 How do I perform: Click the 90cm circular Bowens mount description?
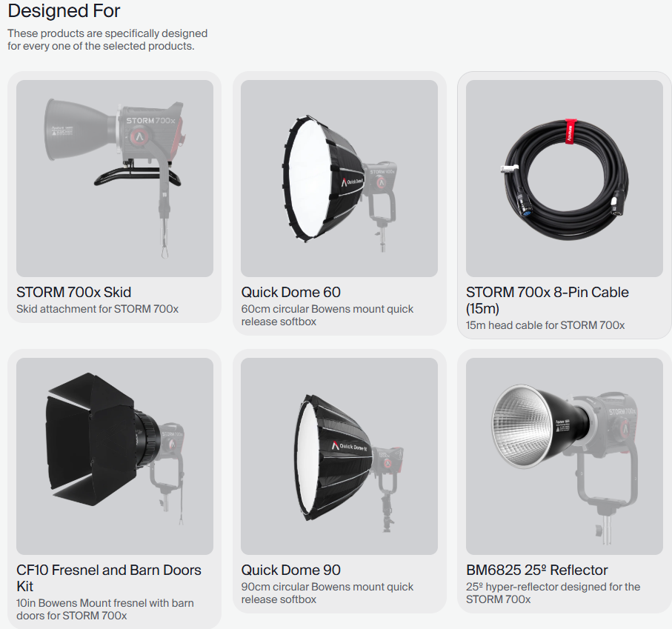tap(327, 593)
